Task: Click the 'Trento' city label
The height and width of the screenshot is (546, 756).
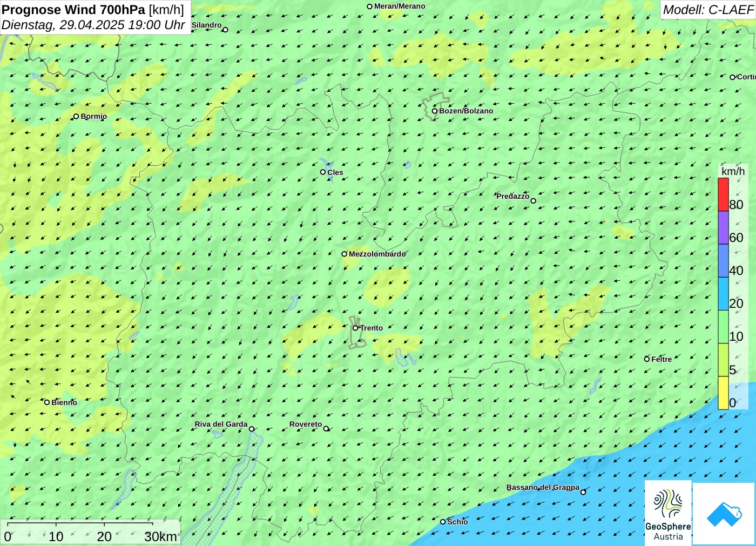Action: point(372,328)
